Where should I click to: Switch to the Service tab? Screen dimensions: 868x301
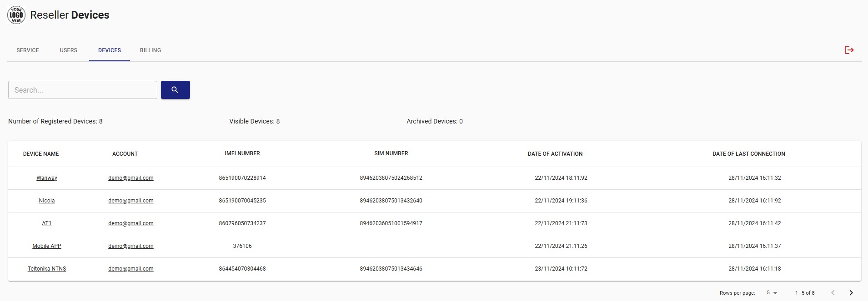coord(28,50)
